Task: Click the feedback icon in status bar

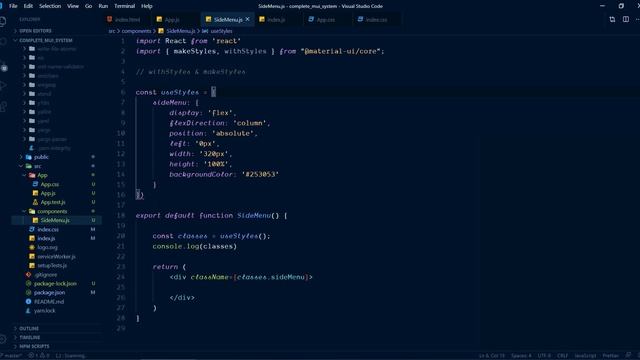Action: coord(628,355)
